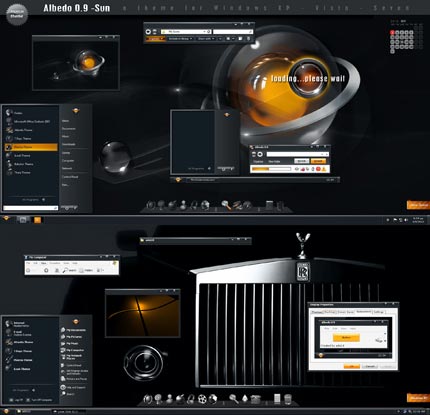Click the magnifying glass icon in upper dock
The width and height of the screenshot is (430, 415).
click(x=226, y=205)
